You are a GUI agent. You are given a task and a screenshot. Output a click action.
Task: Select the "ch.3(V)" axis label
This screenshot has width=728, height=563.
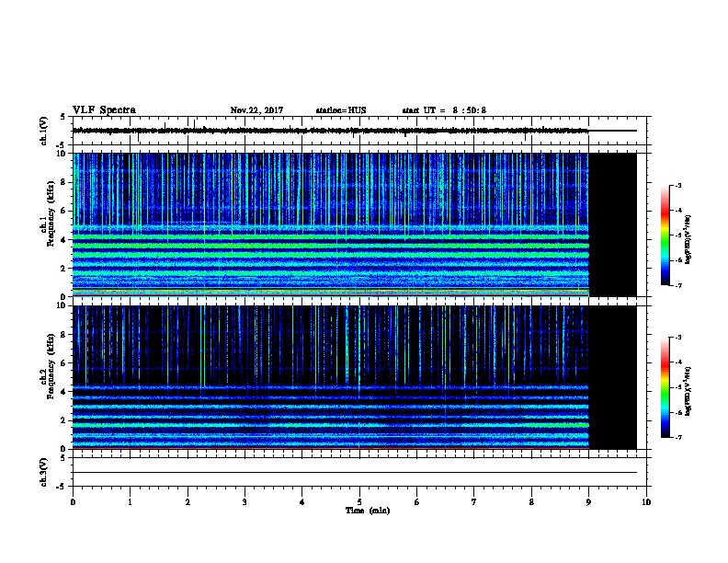pos(42,472)
